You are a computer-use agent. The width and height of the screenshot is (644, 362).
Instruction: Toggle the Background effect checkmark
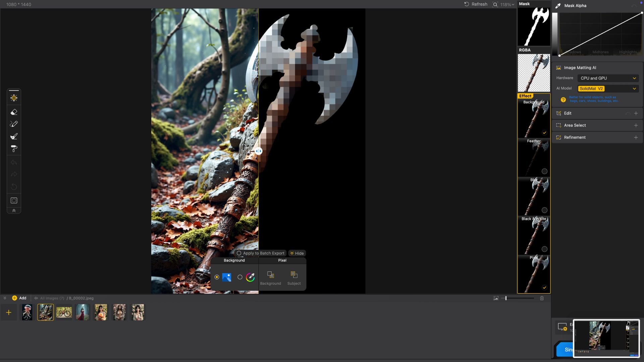pos(544,133)
